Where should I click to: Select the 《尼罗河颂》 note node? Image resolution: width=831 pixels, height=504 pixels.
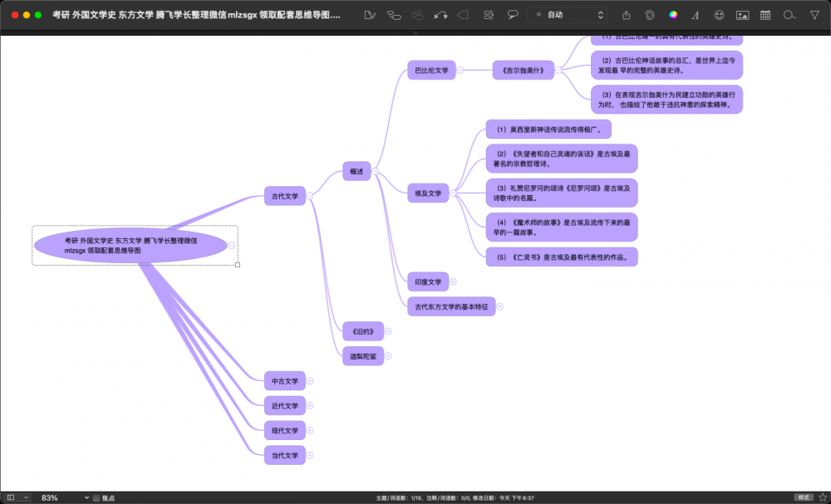click(x=562, y=193)
